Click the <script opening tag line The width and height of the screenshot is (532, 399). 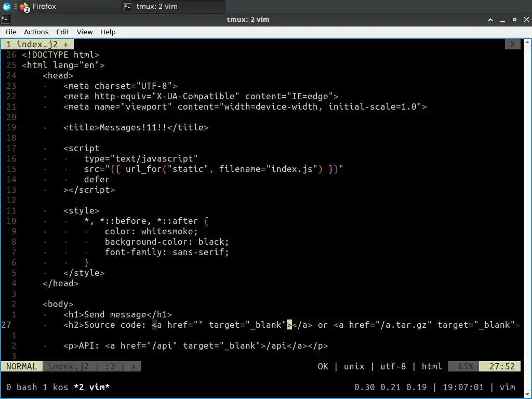81,148
